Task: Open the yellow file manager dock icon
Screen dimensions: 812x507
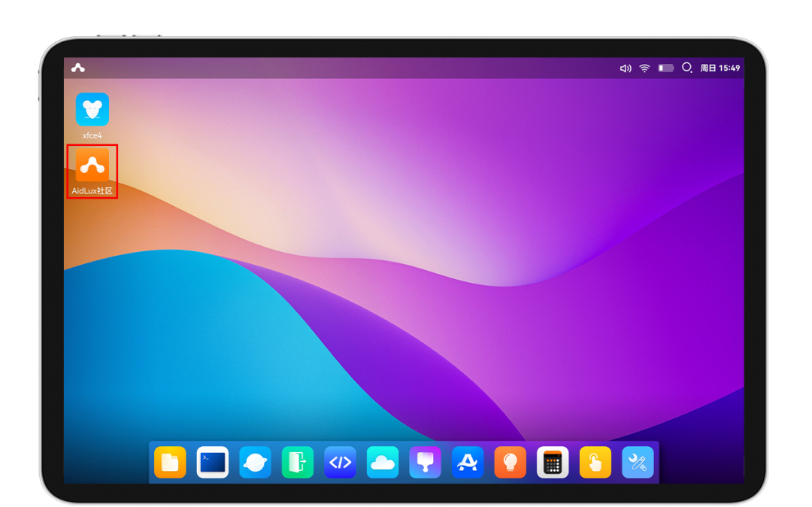Action: point(170,462)
